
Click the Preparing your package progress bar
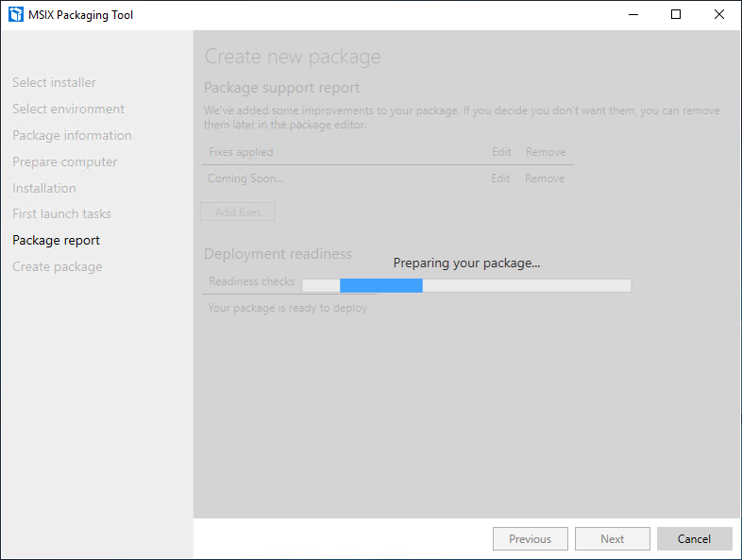point(466,285)
